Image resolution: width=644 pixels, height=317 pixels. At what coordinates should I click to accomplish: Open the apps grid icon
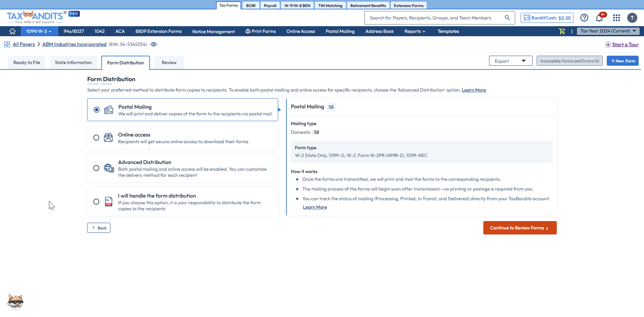pyautogui.click(x=616, y=18)
